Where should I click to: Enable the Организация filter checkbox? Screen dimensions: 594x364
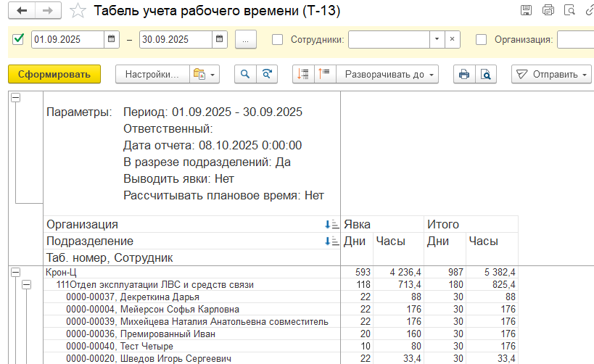(x=481, y=39)
